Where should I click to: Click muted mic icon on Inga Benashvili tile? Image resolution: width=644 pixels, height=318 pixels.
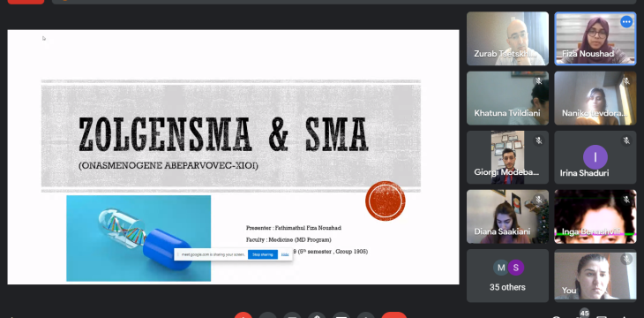tap(626, 200)
